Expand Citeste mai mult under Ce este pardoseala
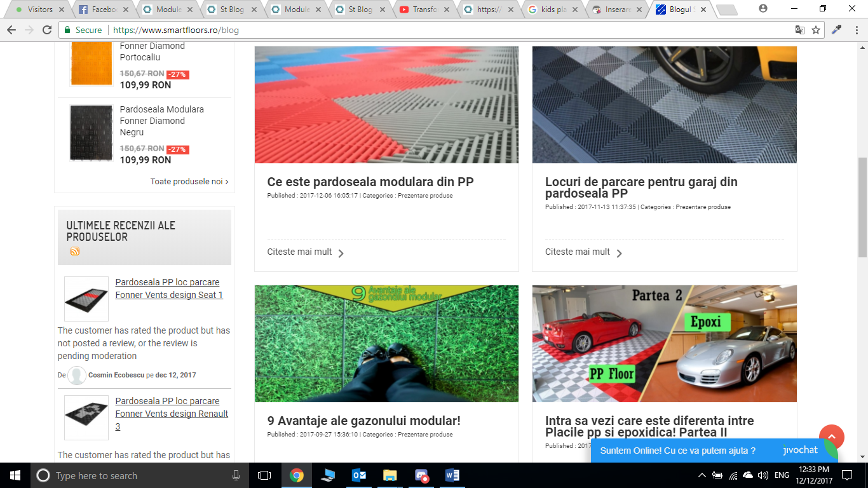The width and height of the screenshot is (868, 488). click(306, 252)
